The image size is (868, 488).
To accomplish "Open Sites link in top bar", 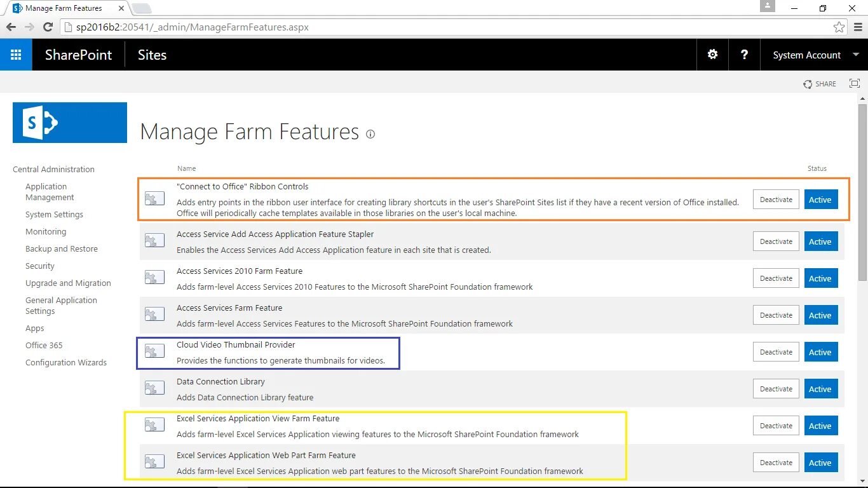I will coord(153,55).
